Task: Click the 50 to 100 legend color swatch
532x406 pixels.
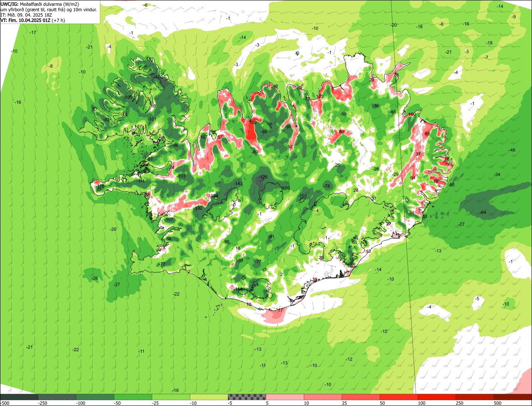Action: tap(399, 397)
